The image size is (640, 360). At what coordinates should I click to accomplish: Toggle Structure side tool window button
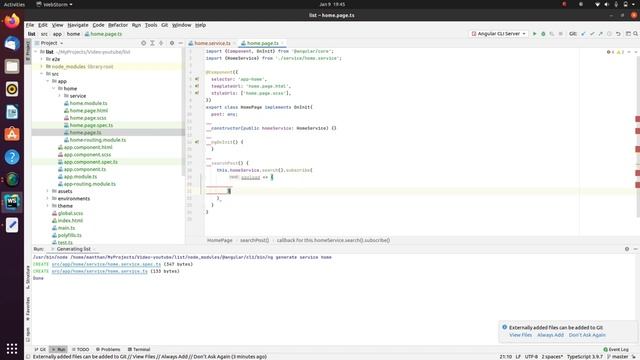point(28,277)
